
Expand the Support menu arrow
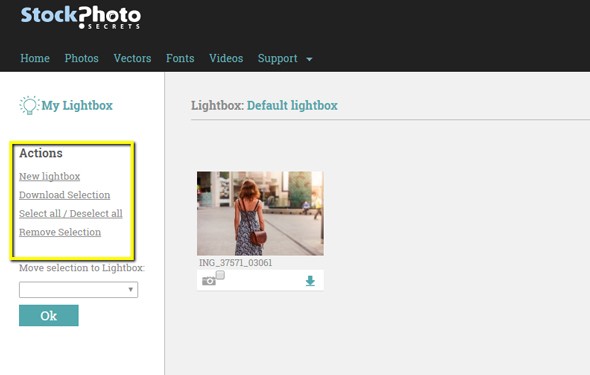pos(309,59)
